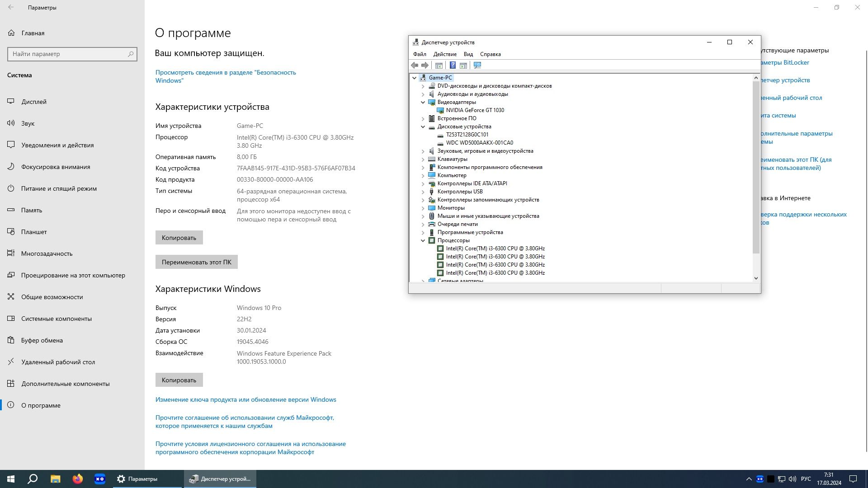The image size is (868, 488).
Task: Expand Контроллеры IDE ATA/ATAPI node
Action: coord(423,183)
